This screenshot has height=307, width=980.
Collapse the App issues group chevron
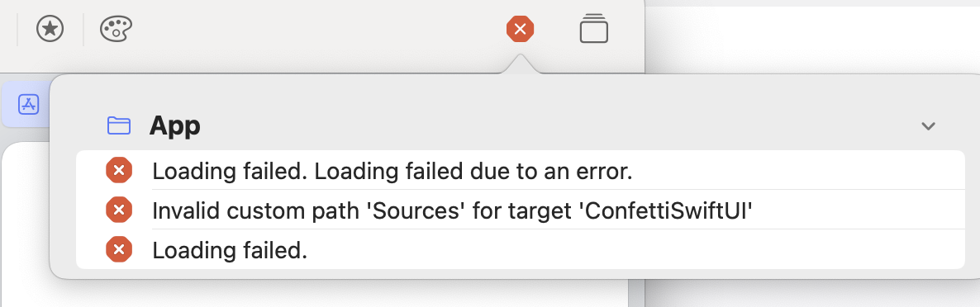tap(928, 126)
